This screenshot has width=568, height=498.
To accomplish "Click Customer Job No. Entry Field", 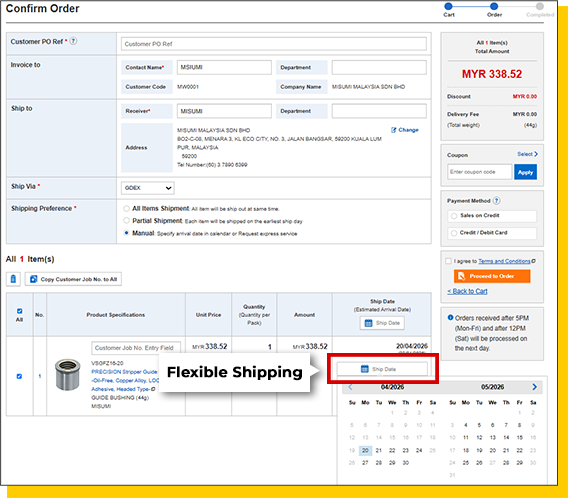I will pos(136,348).
